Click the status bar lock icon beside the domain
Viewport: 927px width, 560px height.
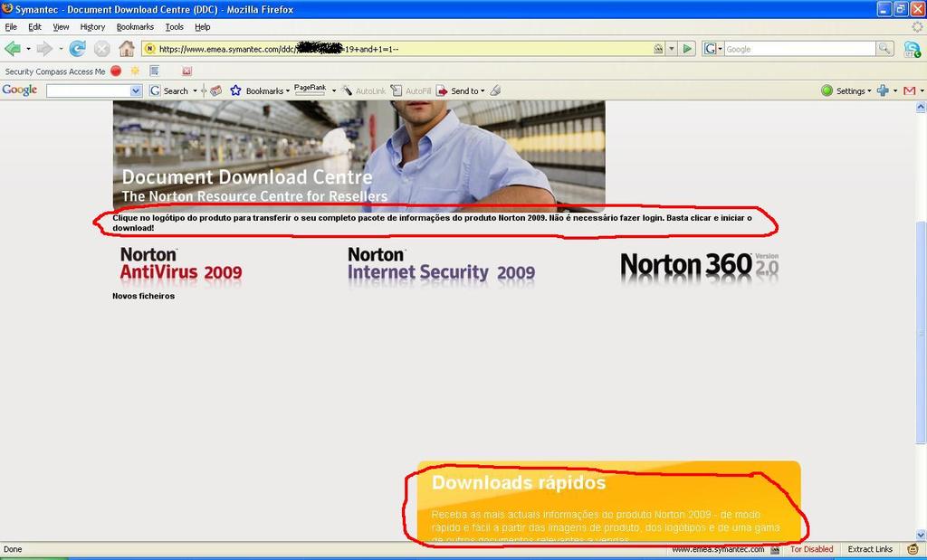tap(775, 549)
